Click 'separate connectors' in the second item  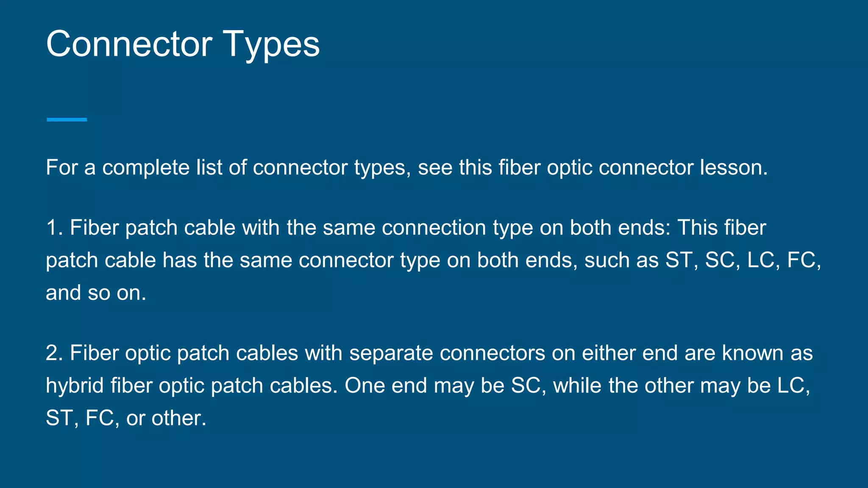click(447, 354)
